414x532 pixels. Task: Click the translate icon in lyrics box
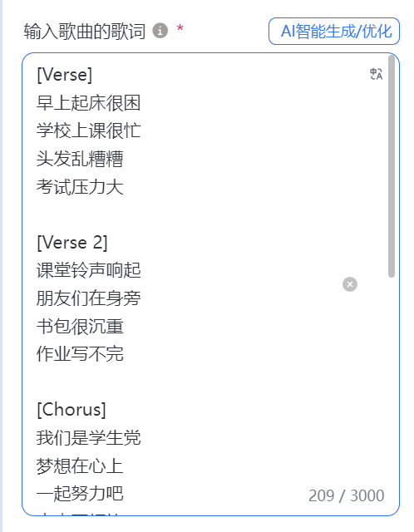376,74
